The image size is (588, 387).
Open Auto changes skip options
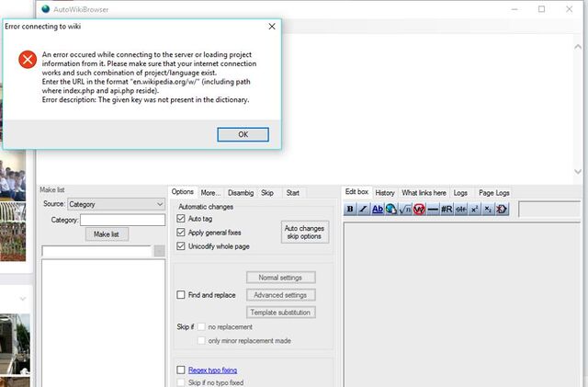click(304, 233)
